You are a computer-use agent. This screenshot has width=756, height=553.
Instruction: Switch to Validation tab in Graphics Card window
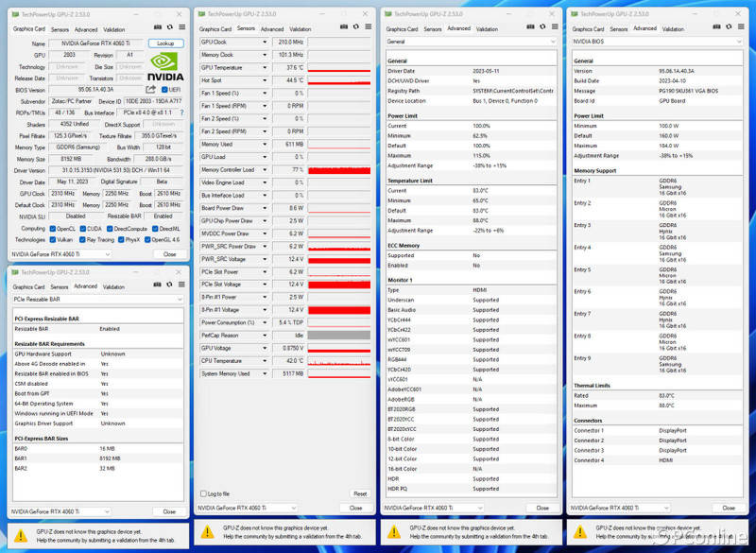coord(113,29)
